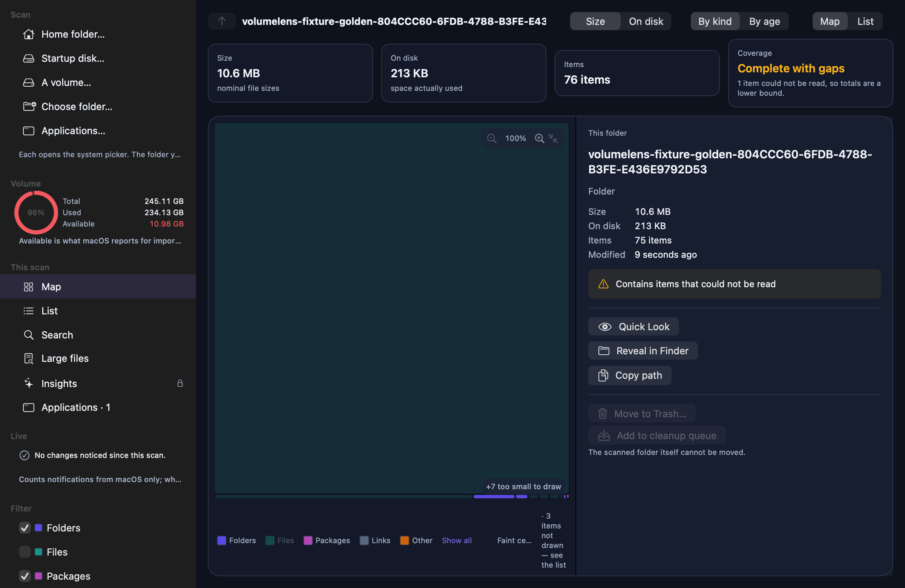Click the large treemap tile
Screen dimensions: 905x588
[392, 308]
